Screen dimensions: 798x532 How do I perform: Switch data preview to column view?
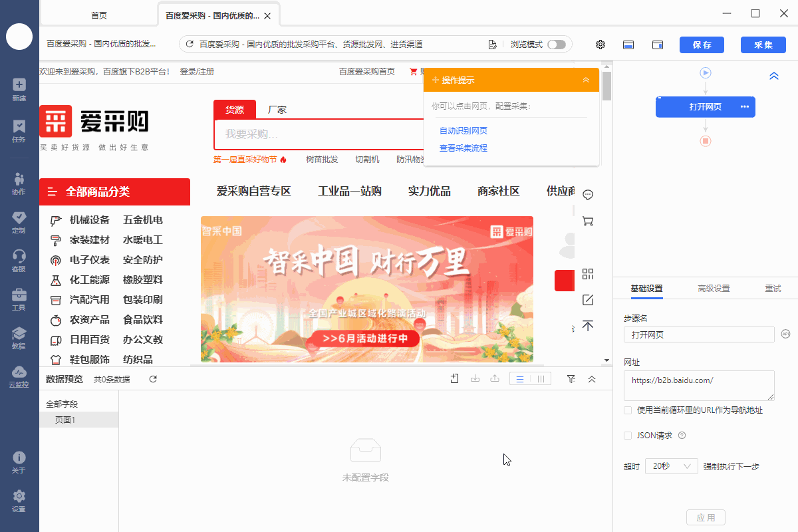[541, 379]
